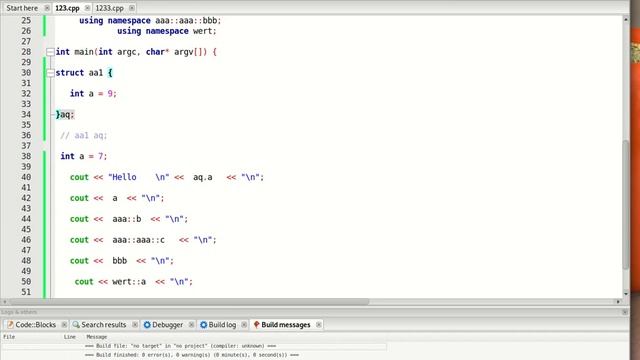Viewport: 640px width, 360px height.
Task: Click the Search results magnifier icon
Action: tap(76, 324)
